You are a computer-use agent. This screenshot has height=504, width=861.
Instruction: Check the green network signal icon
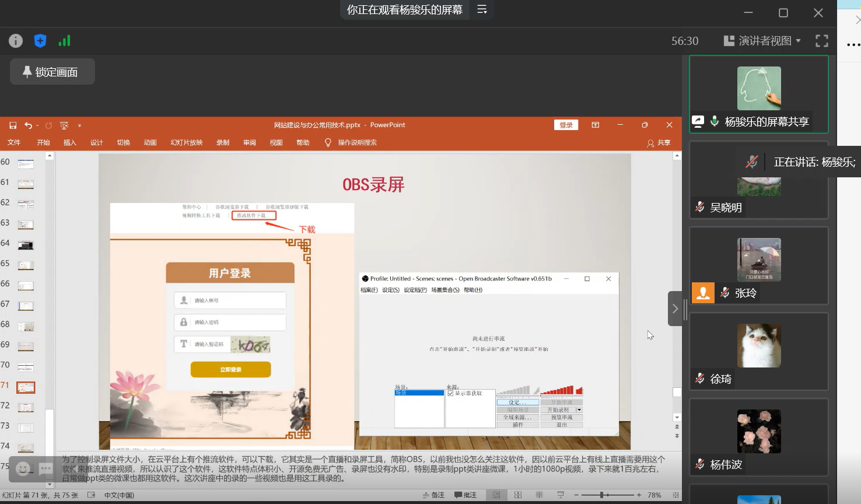pyautogui.click(x=65, y=41)
